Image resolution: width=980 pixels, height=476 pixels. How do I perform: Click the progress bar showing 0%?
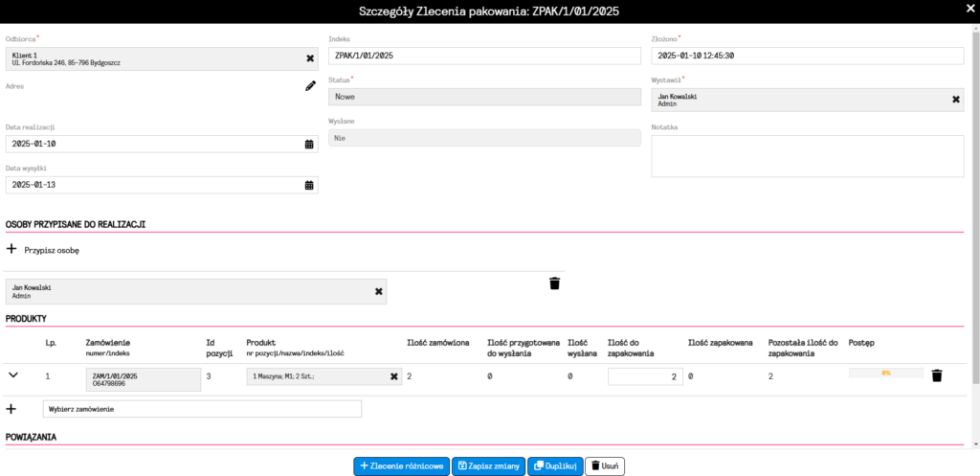tap(886, 373)
